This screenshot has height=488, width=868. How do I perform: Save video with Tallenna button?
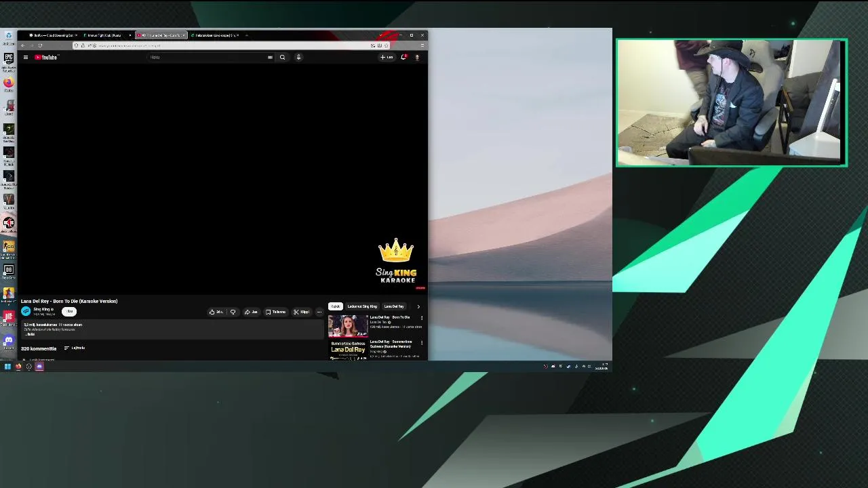275,312
